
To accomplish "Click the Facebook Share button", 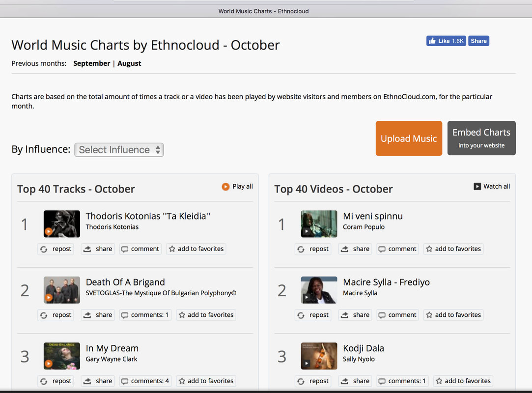I will pos(479,41).
